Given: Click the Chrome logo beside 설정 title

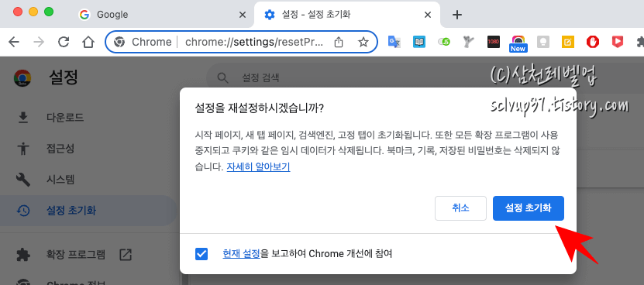Looking at the screenshot, I should click(22, 78).
